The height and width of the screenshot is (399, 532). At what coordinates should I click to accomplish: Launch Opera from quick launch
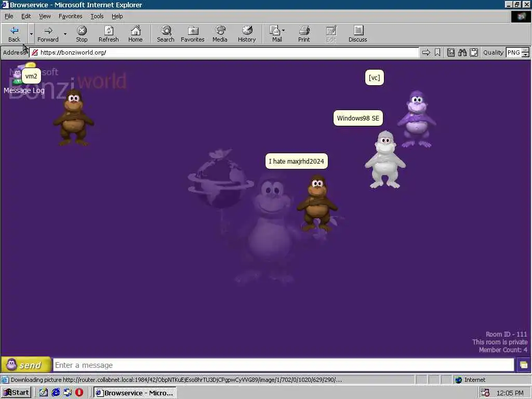click(x=79, y=393)
